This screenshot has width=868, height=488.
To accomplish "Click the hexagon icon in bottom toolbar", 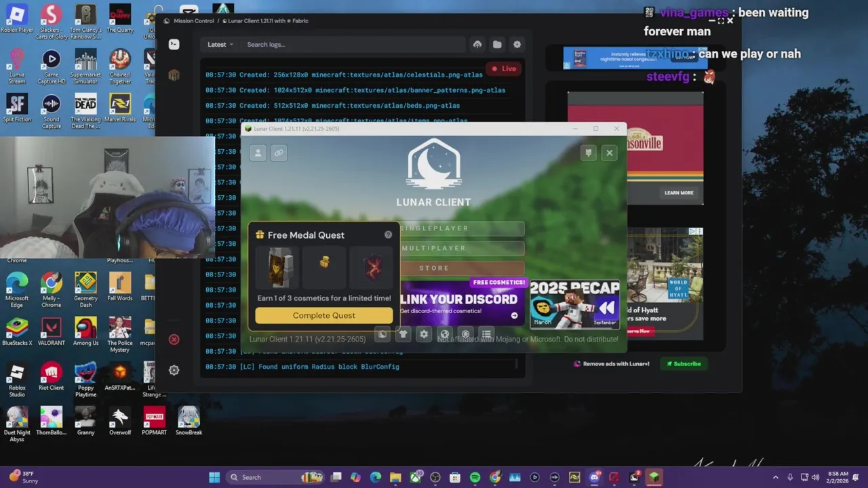I will [465, 334].
